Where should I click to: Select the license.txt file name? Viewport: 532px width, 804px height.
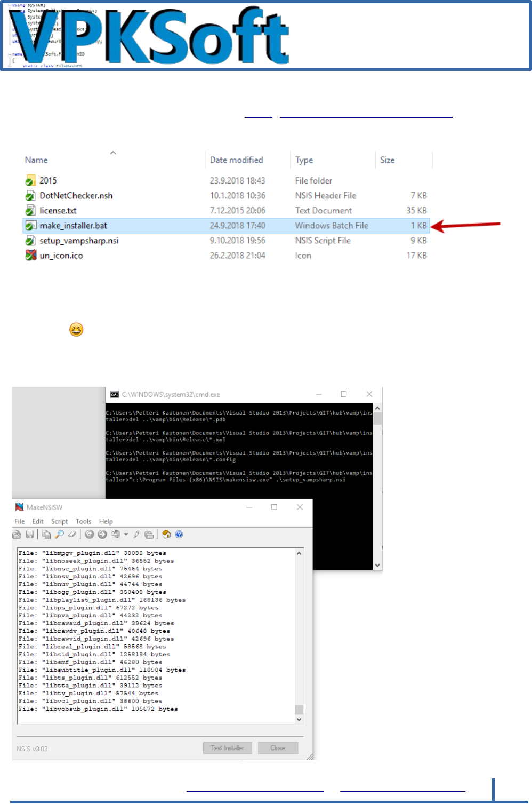point(58,211)
